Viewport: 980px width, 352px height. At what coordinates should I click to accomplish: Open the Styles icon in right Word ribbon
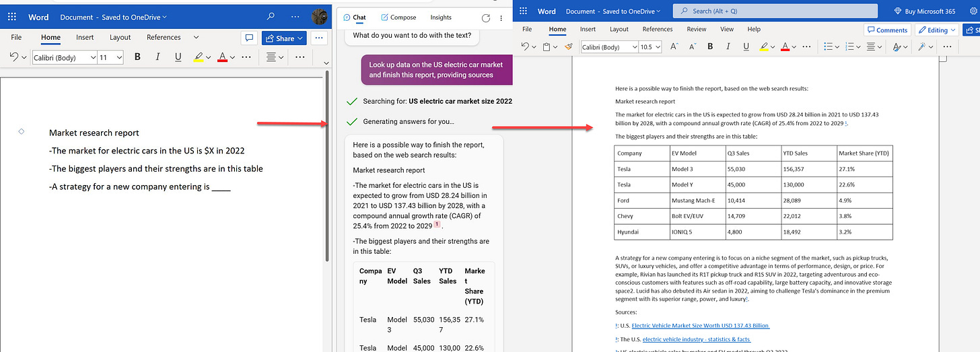[x=897, y=46]
